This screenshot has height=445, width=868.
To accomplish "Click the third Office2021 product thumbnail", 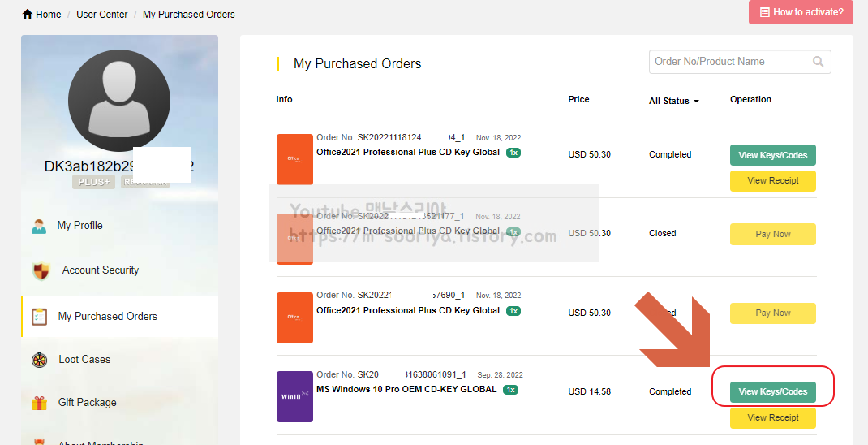I will click(x=294, y=318).
